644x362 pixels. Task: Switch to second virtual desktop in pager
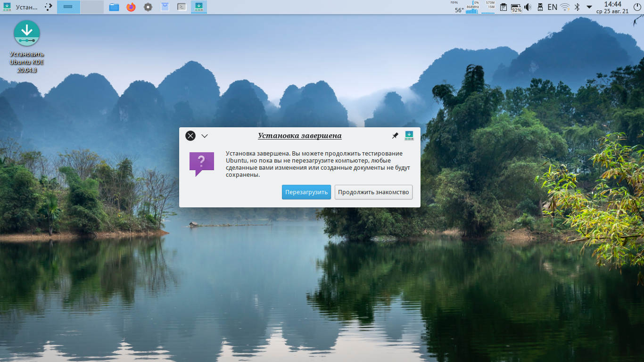[x=92, y=7]
